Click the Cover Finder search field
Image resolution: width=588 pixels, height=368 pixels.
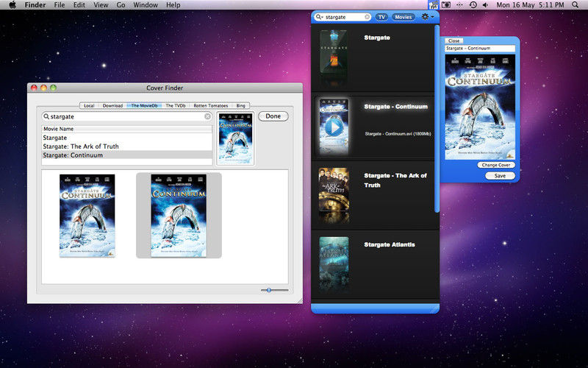tap(126, 116)
